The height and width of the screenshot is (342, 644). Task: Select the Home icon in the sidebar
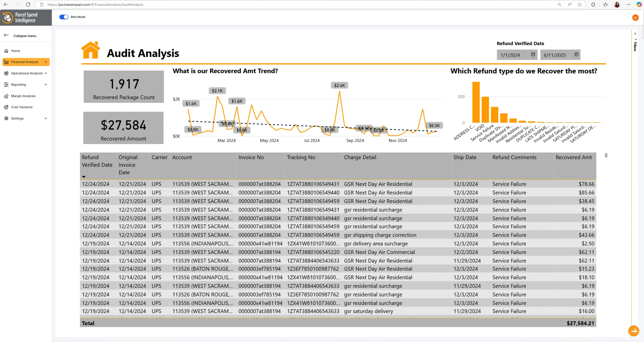(6, 51)
